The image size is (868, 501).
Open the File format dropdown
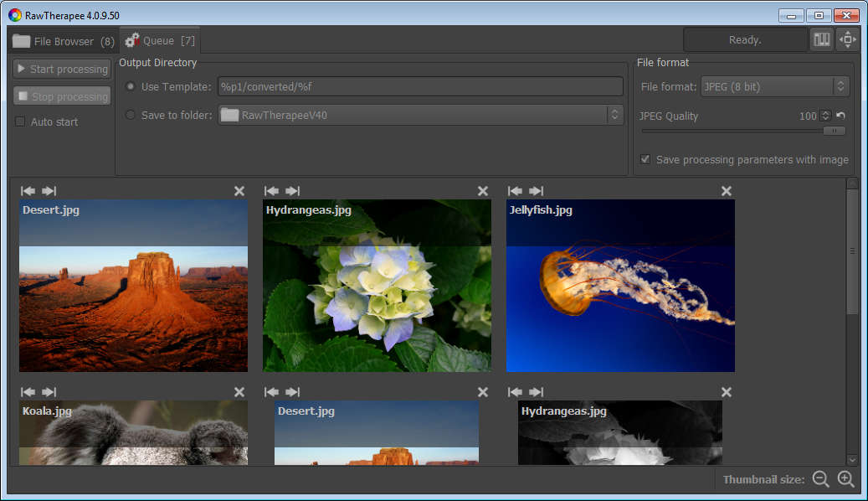(x=774, y=86)
